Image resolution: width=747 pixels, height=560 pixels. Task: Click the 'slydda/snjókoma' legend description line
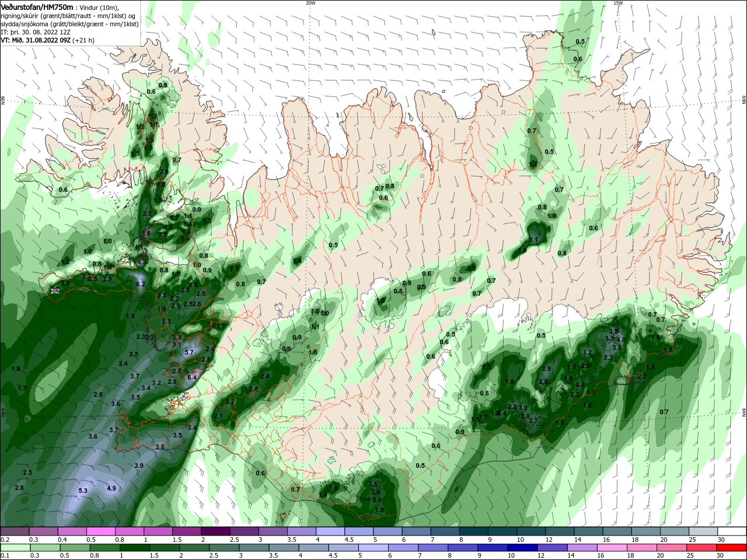(69, 24)
